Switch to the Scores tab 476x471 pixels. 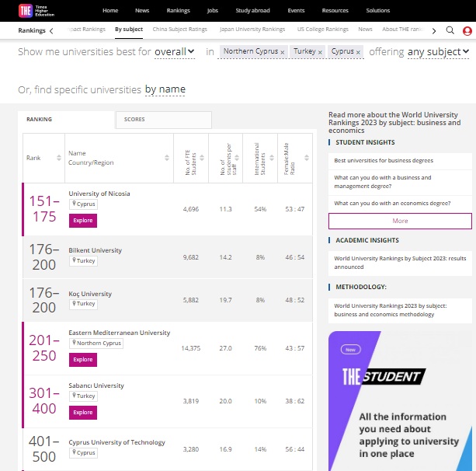pyautogui.click(x=163, y=120)
